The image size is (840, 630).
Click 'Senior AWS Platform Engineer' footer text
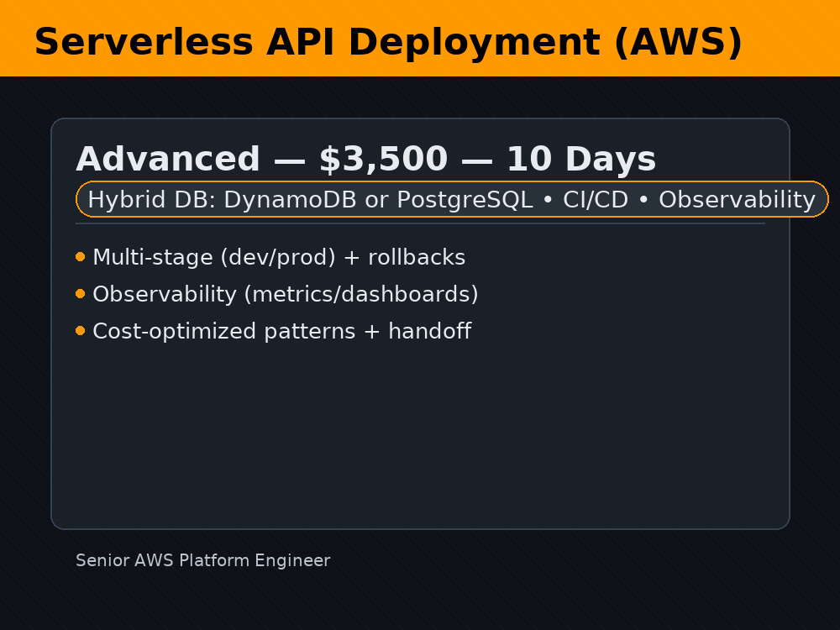[x=203, y=560]
